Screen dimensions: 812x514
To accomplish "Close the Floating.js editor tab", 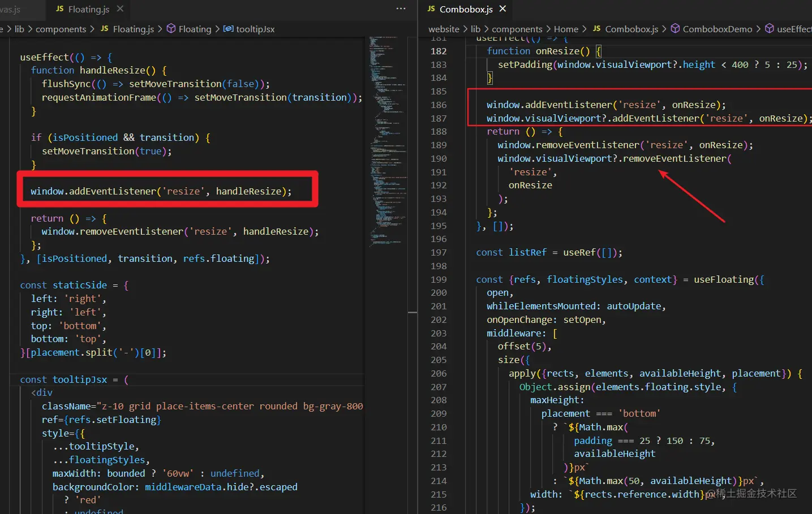I will [x=120, y=9].
